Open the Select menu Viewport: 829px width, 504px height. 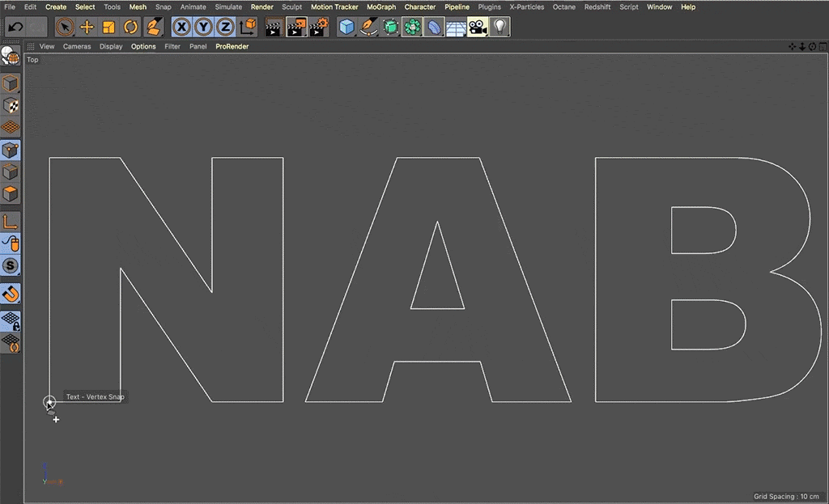click(x=85, y=6)
